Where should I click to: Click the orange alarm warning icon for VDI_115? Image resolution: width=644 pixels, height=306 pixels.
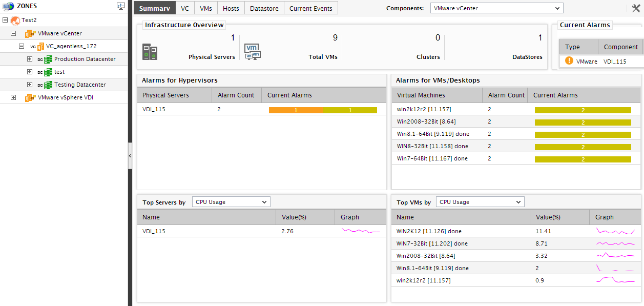pyautogui.click(x=569, y=60)
